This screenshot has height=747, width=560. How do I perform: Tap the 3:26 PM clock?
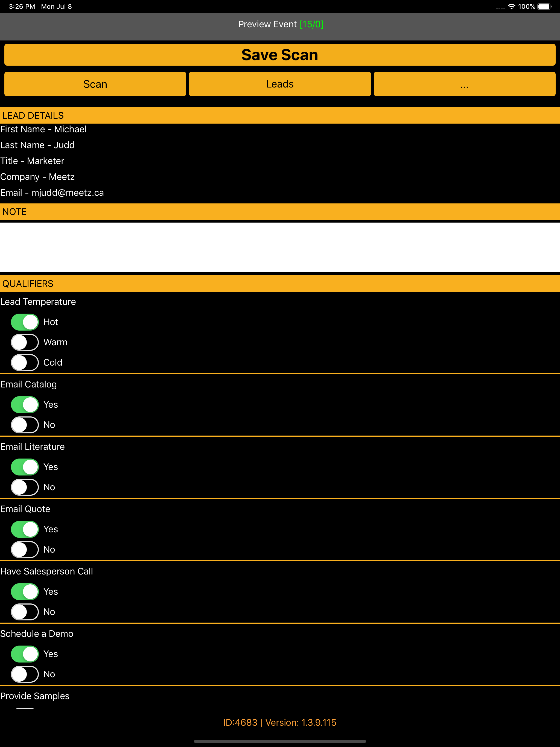[22, 6]
